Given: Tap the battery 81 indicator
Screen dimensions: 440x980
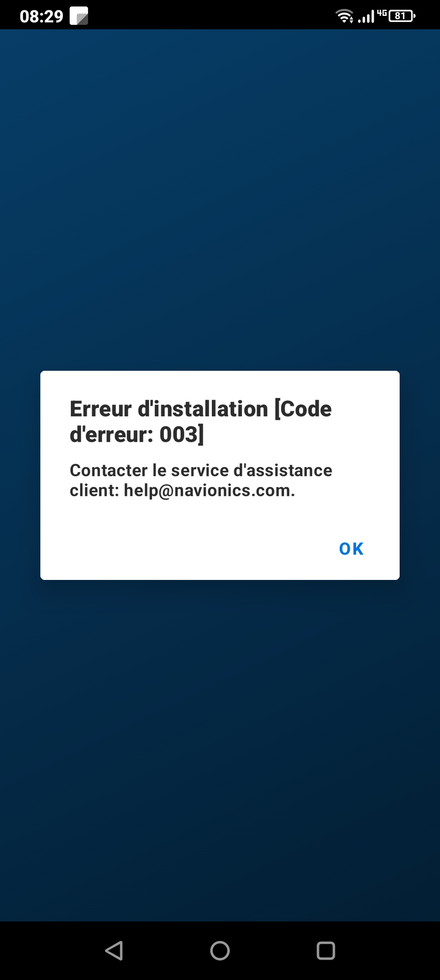Looking at the screenshot, I should (402, 16).
